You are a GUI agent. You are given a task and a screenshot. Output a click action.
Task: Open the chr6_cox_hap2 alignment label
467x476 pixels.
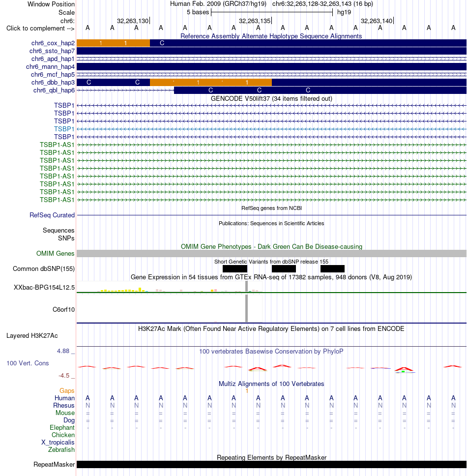53,43
